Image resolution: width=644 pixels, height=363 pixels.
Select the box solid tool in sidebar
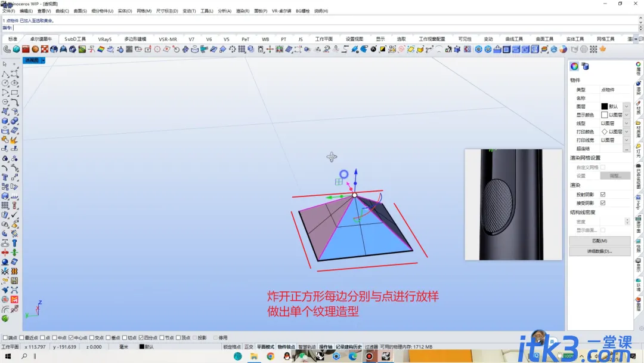pyautogui.click(x=5, y=121)
